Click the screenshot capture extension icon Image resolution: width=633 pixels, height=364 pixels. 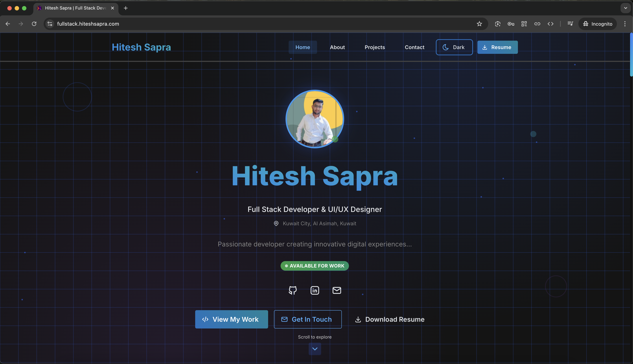[x=497, y=24]
